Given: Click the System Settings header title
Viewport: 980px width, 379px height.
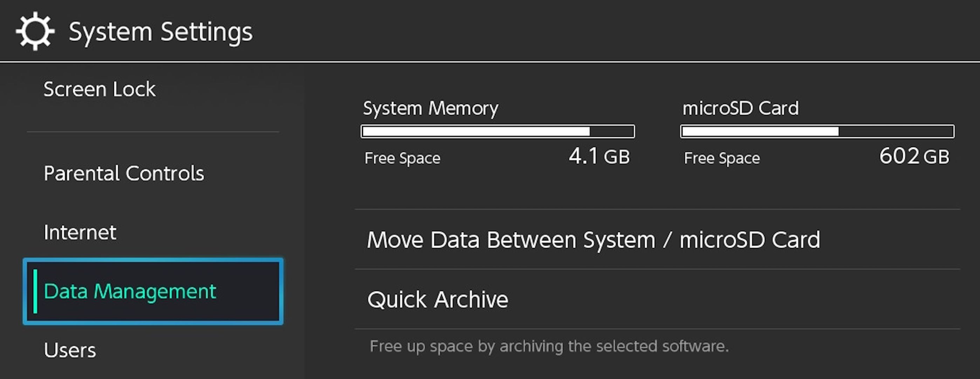Looking at the screenshot, I should click(x=160, y=32).
